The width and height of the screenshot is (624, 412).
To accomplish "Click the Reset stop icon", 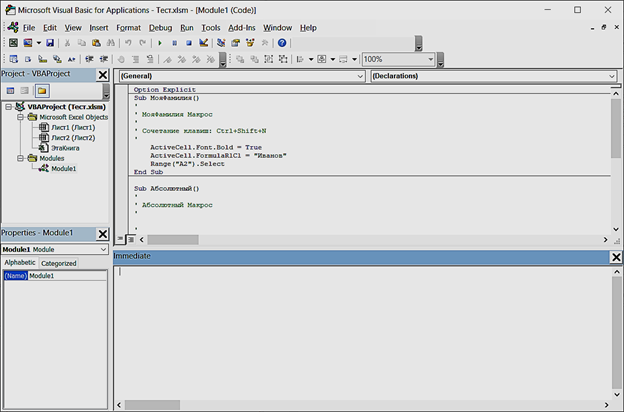I will [x=189, y=43].
